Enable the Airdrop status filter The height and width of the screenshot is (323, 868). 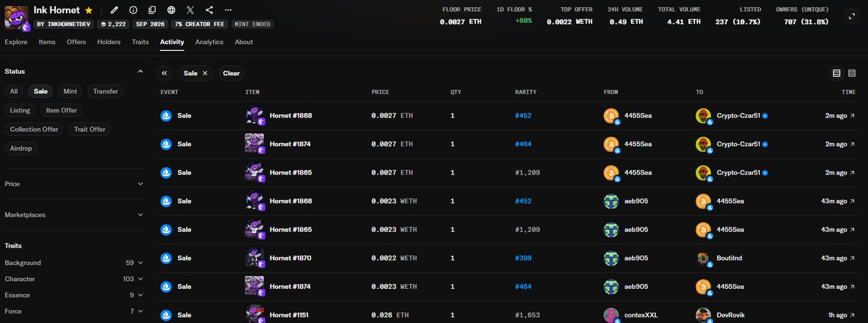coord(20,148)
